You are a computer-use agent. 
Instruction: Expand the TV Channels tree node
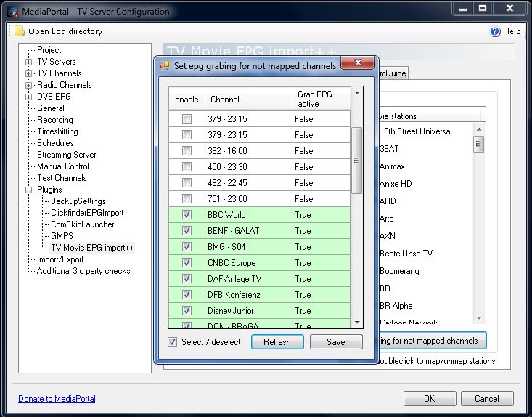click(x=28, y=73)
